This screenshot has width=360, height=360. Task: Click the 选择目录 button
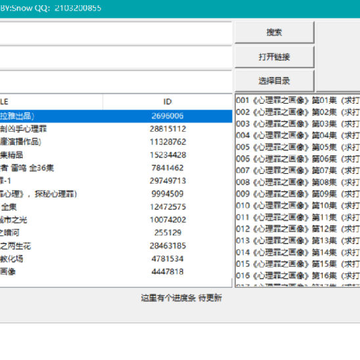coord(274,81)
